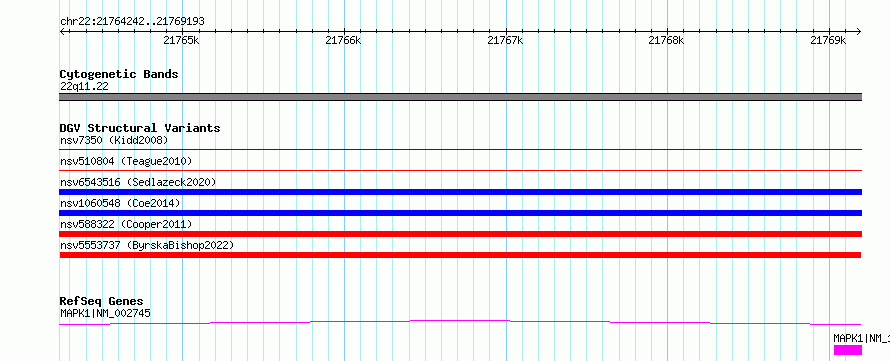Viewport: 890px width, 361px height.
Task: Click the red bar for nsv588322
Action: pos(460,234)
